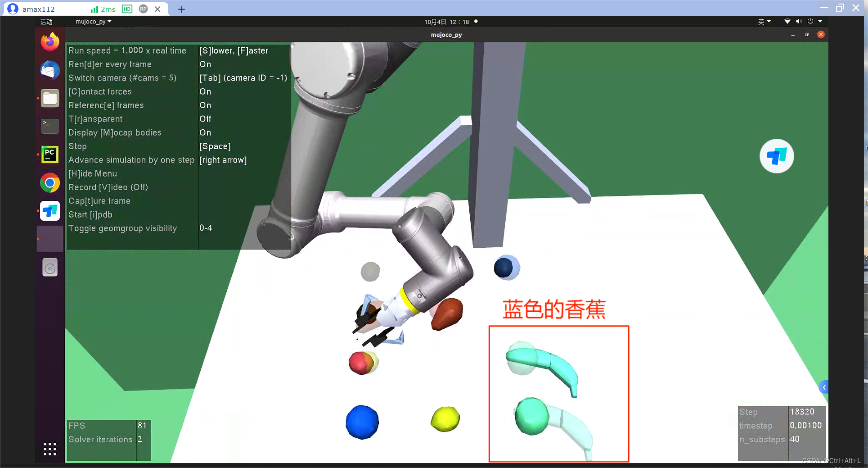This screenshot has height=468, width=868.
Task: Click the floating ToDesk round button
Action: click(x=777, y=156)
